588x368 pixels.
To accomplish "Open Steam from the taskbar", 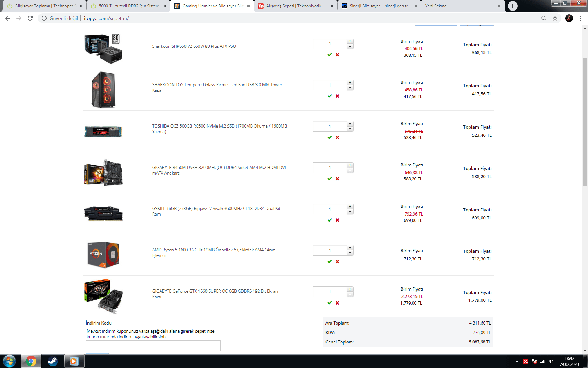I will click(52, 361).
